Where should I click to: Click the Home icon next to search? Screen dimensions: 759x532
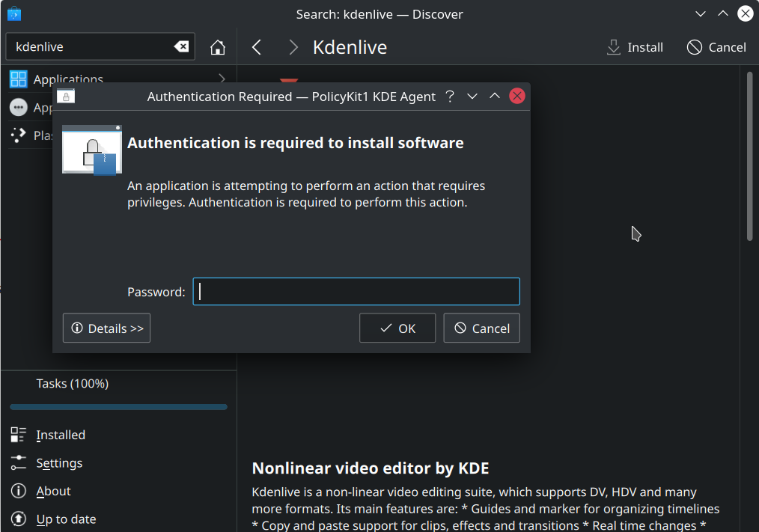tap(218, 47)
